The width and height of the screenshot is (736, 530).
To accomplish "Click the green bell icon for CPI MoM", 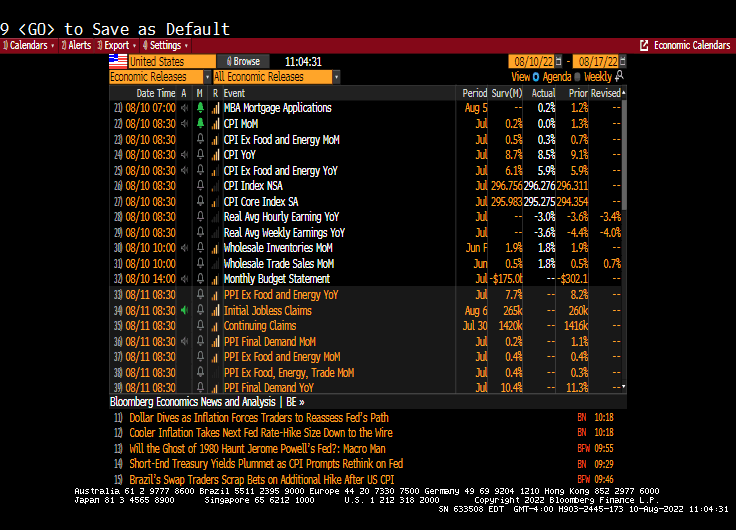I will (x=200, y=124).
